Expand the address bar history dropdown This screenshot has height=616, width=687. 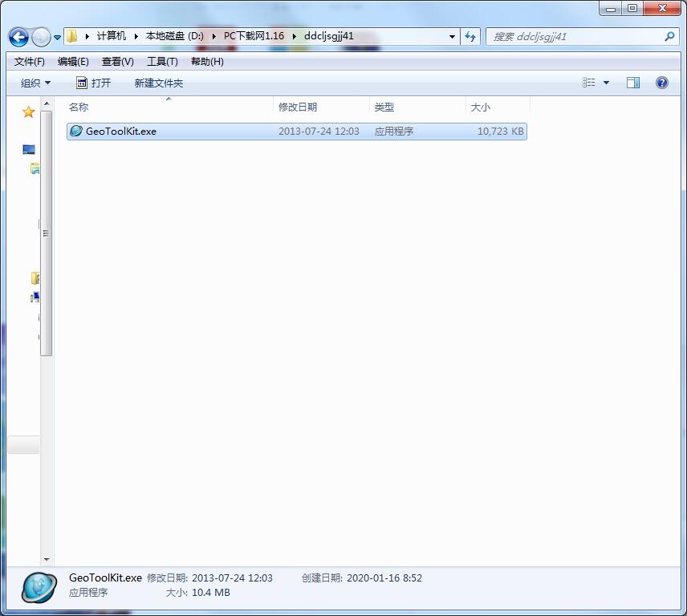[x=453, y=37]
